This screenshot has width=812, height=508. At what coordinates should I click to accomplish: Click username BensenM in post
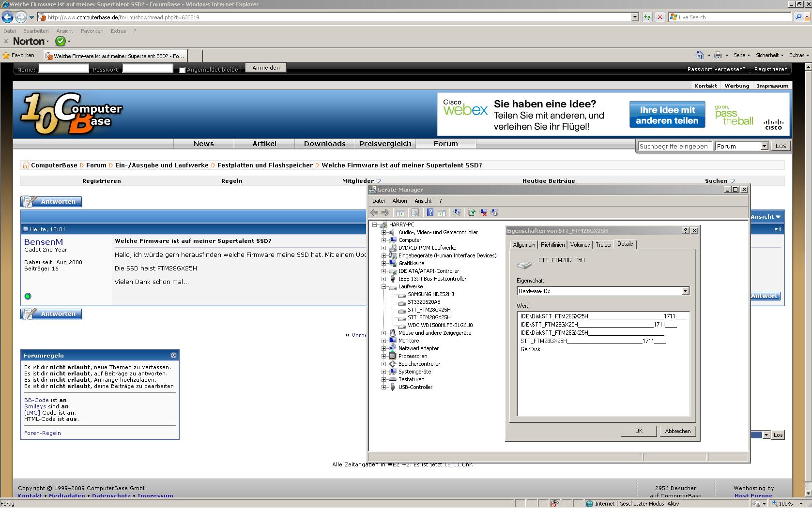point(44,242)
